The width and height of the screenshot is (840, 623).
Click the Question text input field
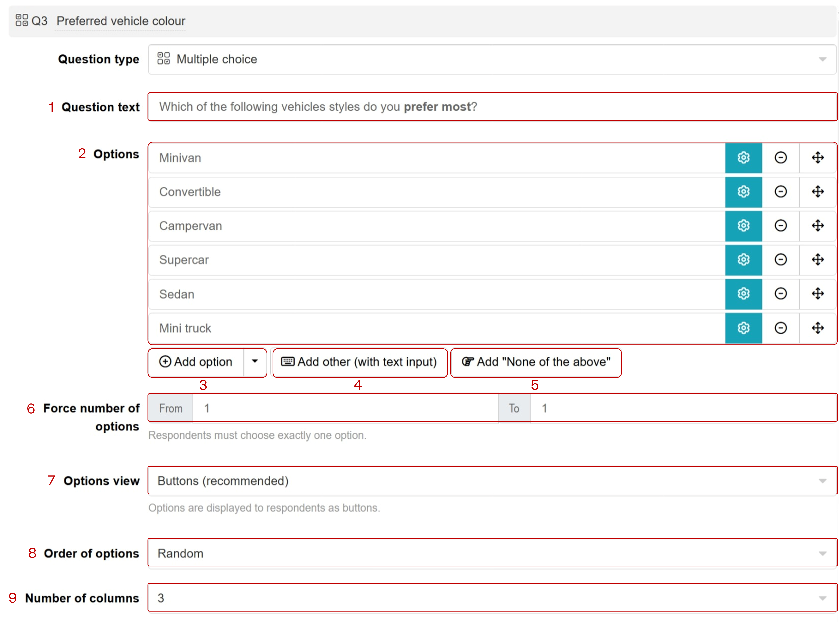(492, 107)
